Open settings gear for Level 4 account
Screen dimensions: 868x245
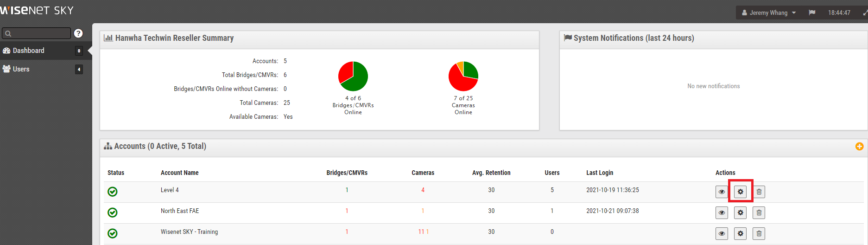pyautogui.click(x=740, y=192)
